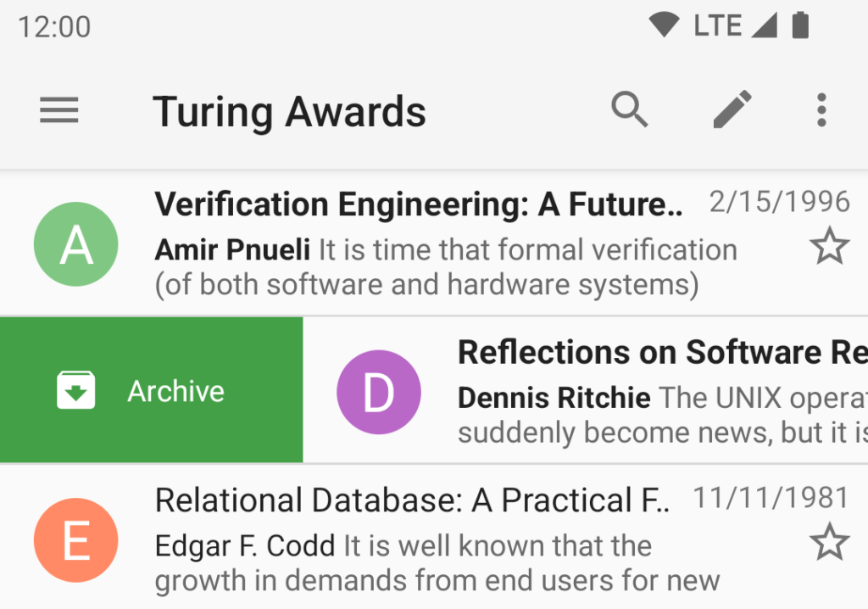Open Verification Engineering email subject
The height and width of the screenshot is (609, 868).
coord(418,204)
